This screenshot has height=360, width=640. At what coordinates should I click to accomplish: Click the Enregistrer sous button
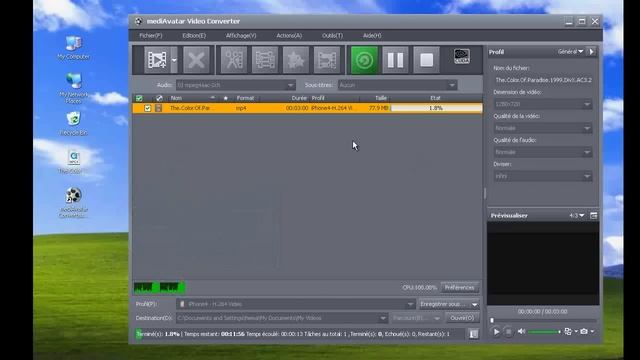click(x=444, y=304)
